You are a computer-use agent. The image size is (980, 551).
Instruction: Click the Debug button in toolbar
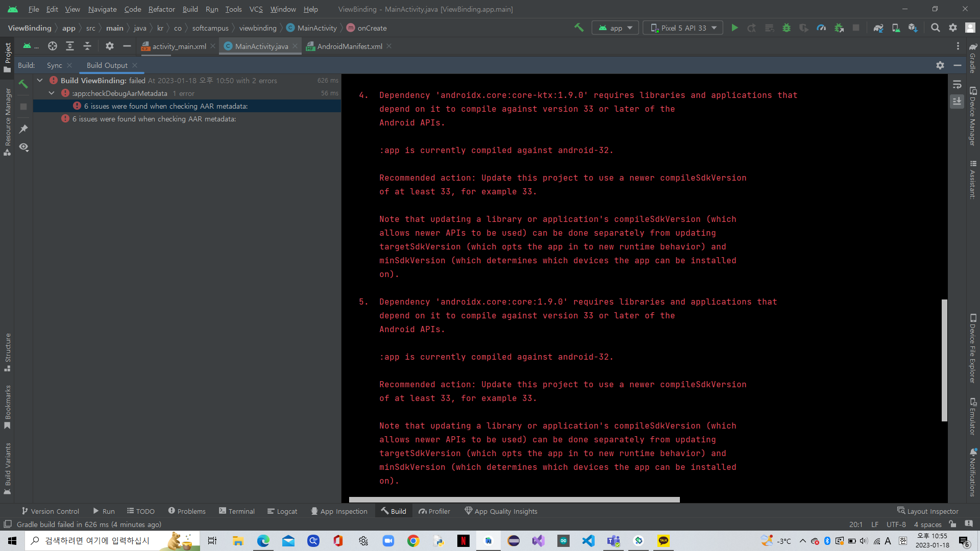[x=787, y=28]
